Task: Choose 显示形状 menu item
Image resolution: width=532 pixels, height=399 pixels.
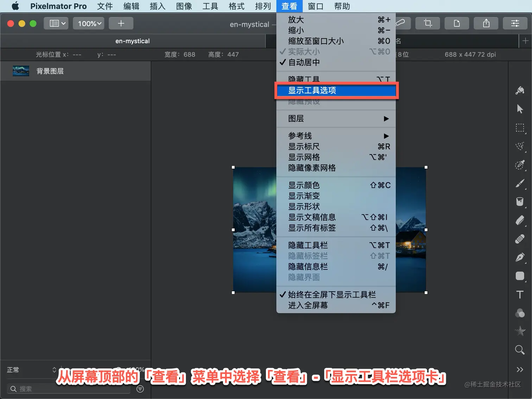Action: click(x=336, y=207)
